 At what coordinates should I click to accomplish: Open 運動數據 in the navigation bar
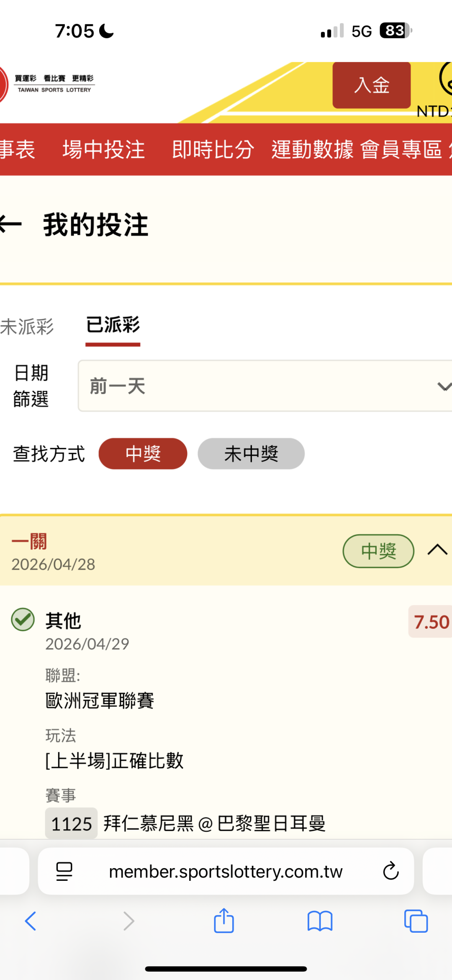click(312, 149)
